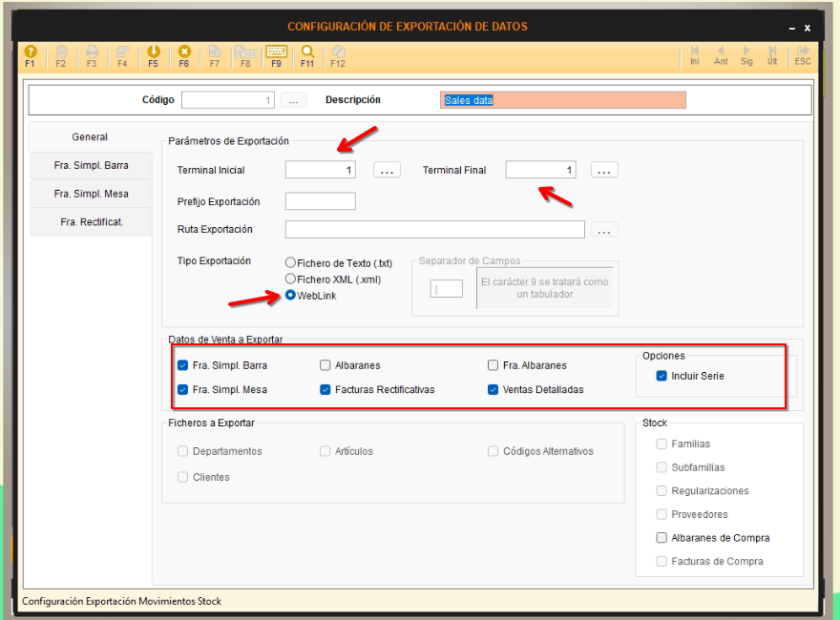Toggle the Incluir Serie option

tap(661, 376)
